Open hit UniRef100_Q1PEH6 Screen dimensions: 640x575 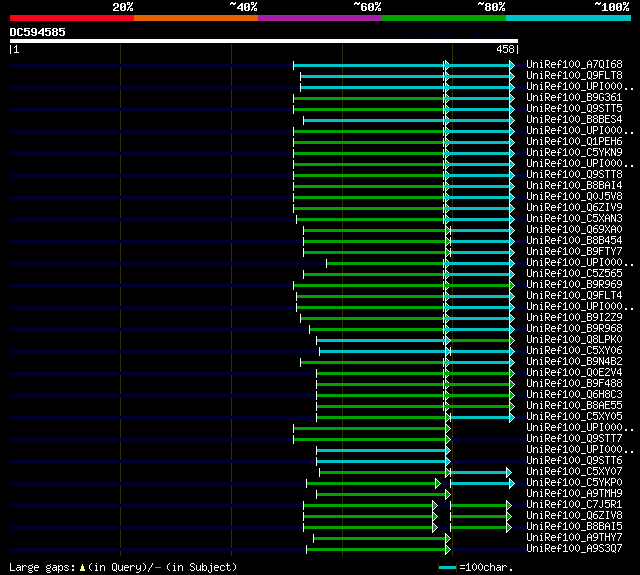[574, 142]
